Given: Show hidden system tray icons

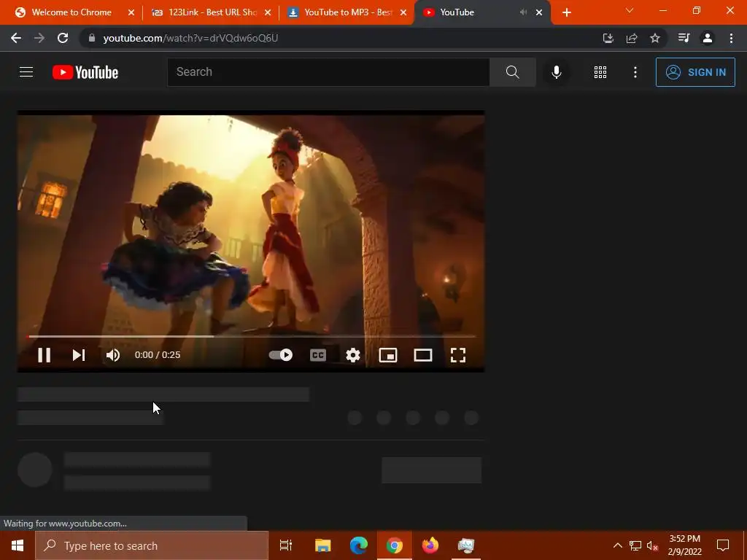Looking at the screenshot, I should 617,545.
